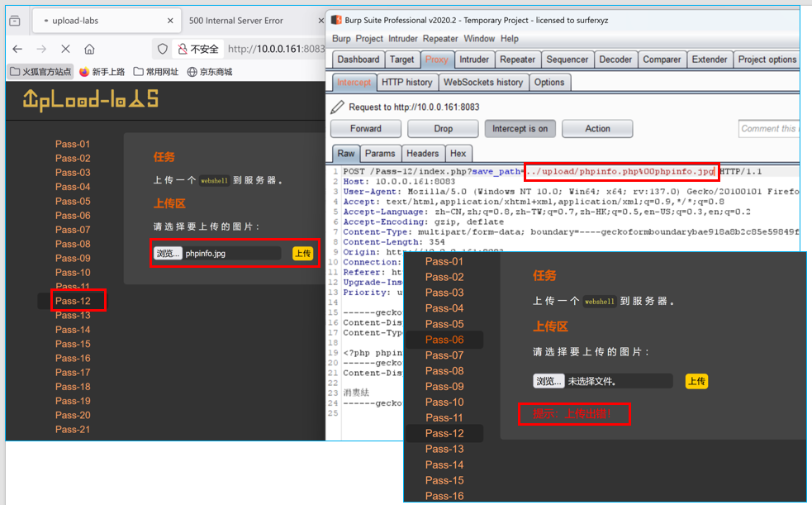Open the WebSockets history sub-tab
This screenshot has width=812, height=505.
click(x=483, y=83)
